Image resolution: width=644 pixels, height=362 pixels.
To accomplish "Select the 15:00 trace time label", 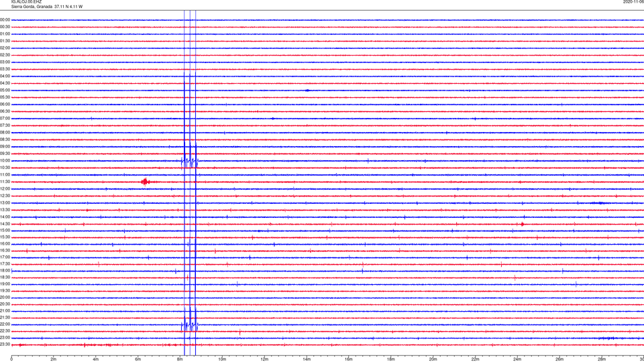I will coord(5,231).
